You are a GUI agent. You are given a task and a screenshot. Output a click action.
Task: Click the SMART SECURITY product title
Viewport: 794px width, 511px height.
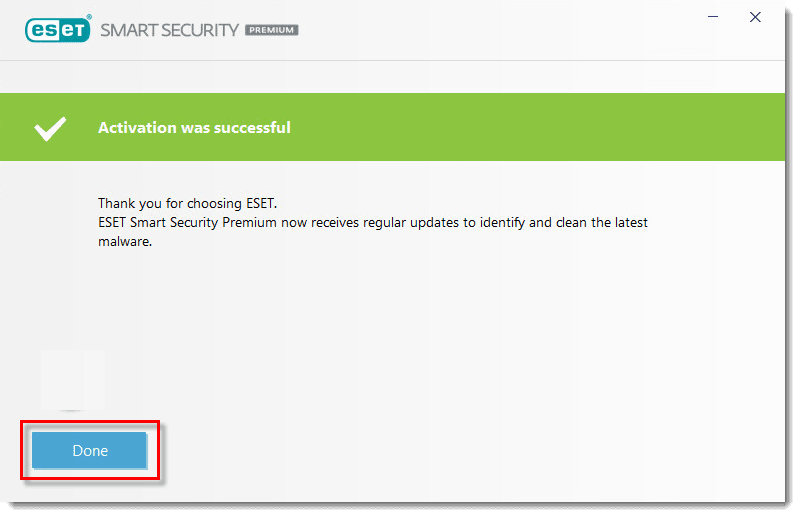pos(169,30)
